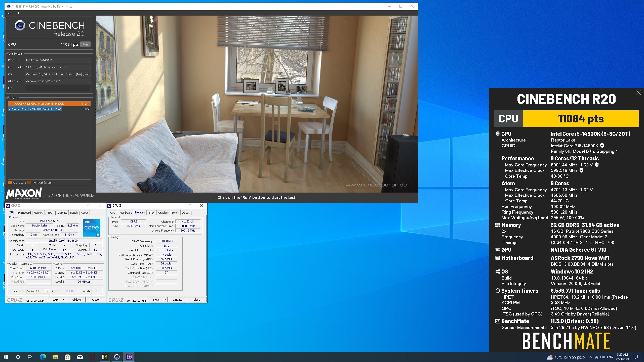Click the Motherboard icon in BenchMate panel

coord(498,258)
